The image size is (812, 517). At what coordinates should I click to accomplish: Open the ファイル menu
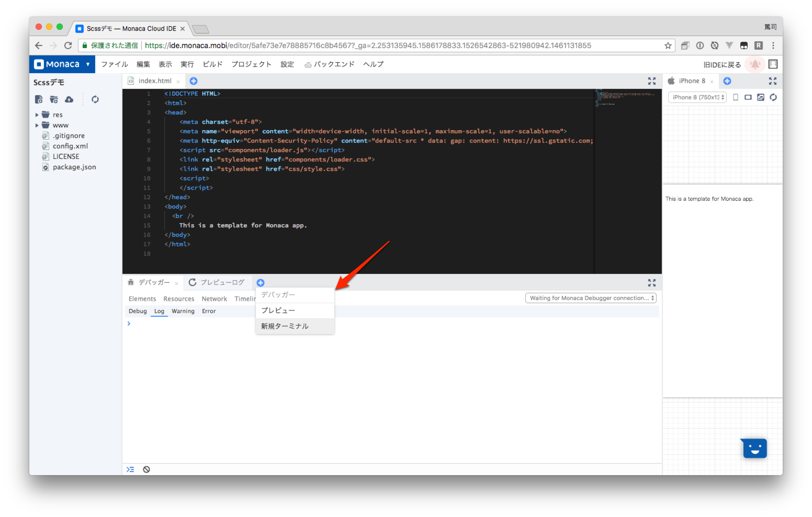click(114, 64)
